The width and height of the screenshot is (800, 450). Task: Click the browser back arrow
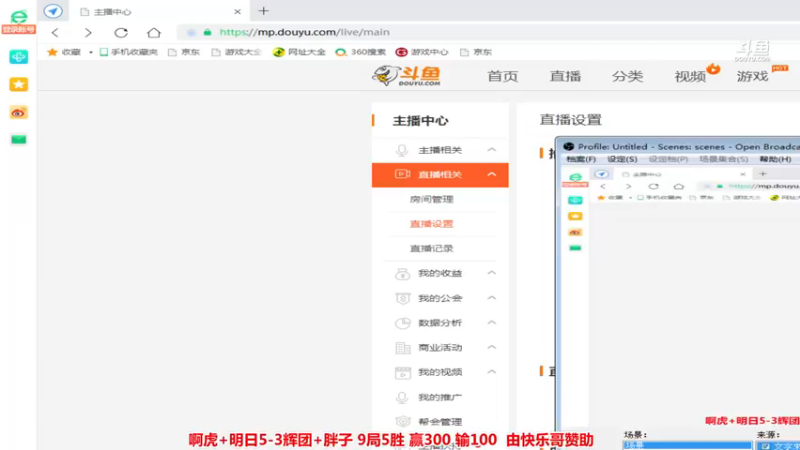click(x=55, y=33)
